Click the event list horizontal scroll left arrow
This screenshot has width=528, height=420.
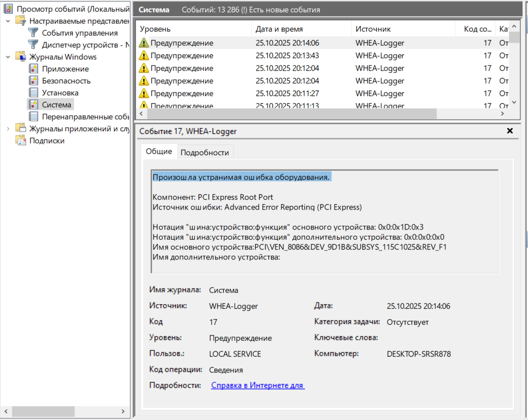click(x=142, y=114)
